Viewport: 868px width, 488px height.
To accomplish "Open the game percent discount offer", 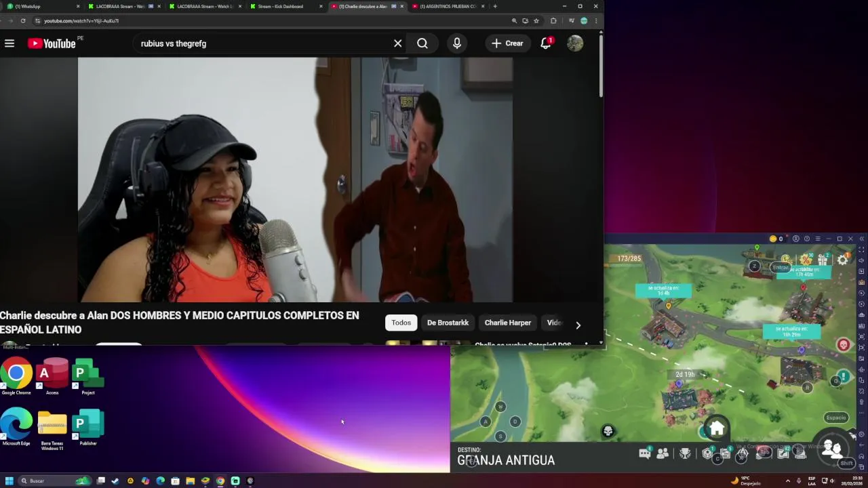I will point(806,260).
